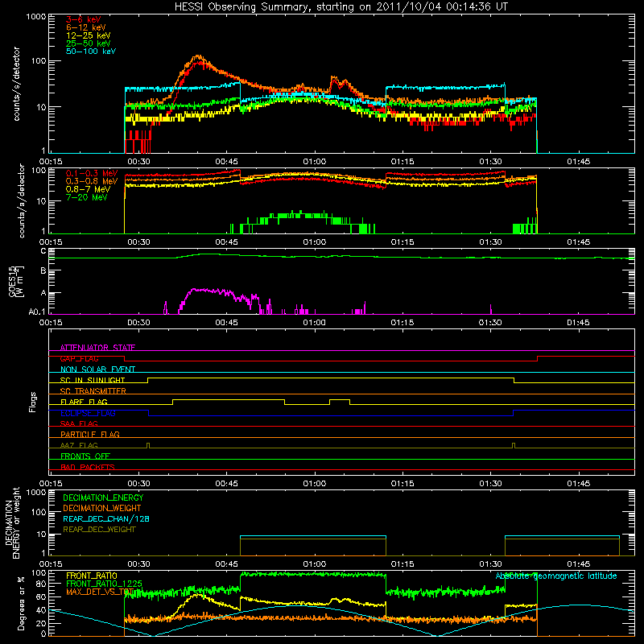This screenshot has height=644, width=644.
Task: Click the counts/s/detector label of top plot
Action: tap(16, 84)
